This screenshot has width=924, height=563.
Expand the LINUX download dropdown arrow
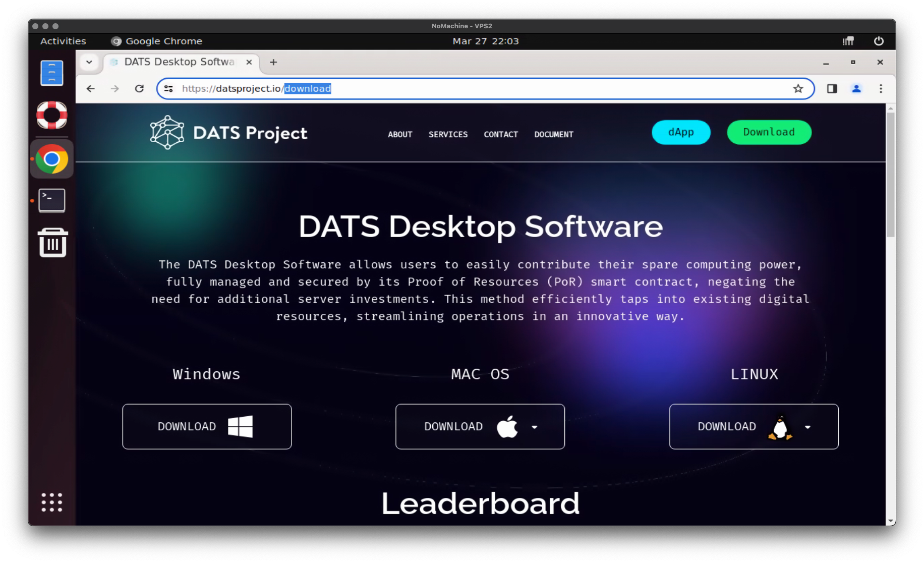pos(808,427)
